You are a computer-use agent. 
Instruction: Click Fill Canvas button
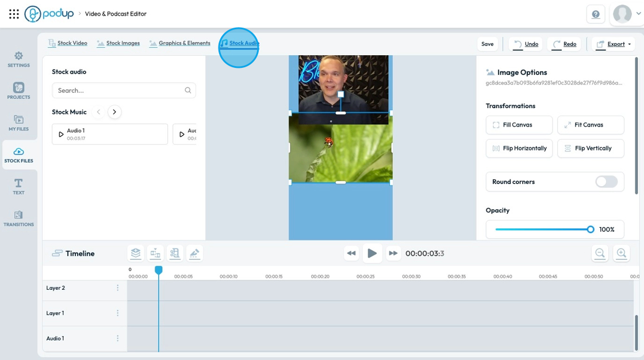coord(519,125)
